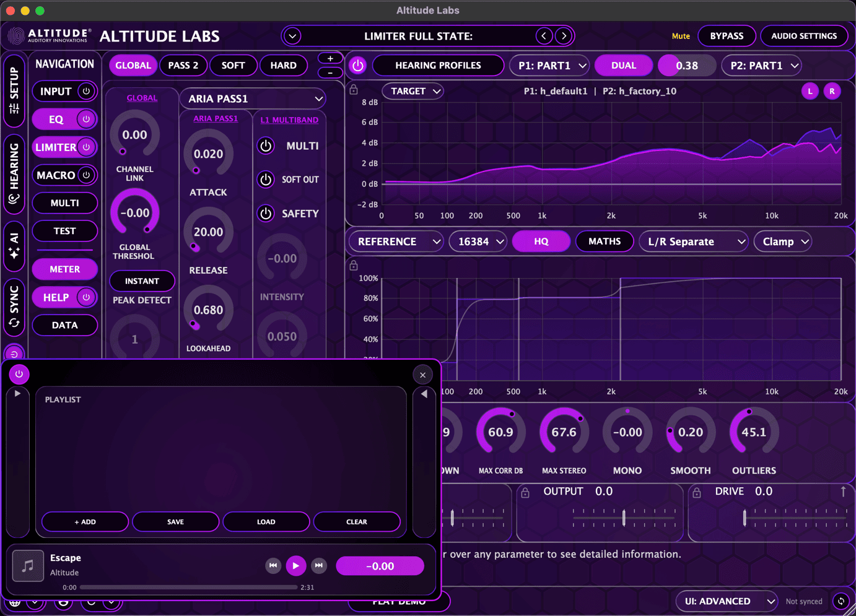Enable the SAFETY limiter toggle
Screen dimensions: 856x616
click(x=265, y=213)
